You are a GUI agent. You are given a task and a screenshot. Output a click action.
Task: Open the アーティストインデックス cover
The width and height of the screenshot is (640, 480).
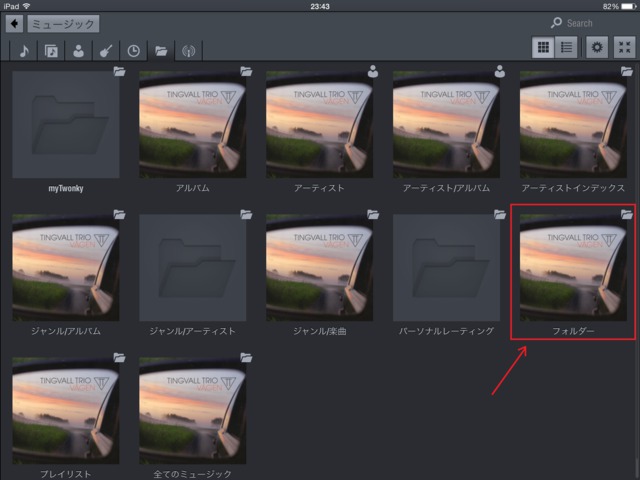[573, 124]
